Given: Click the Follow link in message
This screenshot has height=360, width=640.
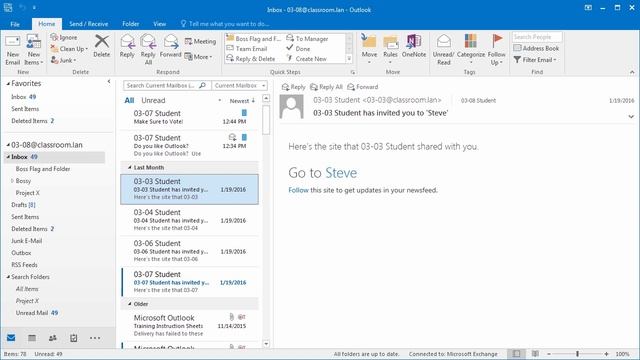Looking at the screenshot, I should pos(298,190).
